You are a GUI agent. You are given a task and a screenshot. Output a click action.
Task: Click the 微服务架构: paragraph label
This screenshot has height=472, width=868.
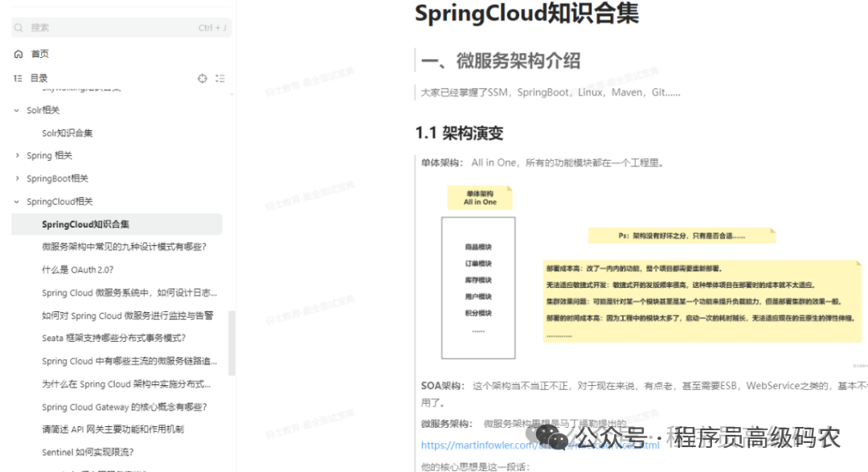(447, 424)
